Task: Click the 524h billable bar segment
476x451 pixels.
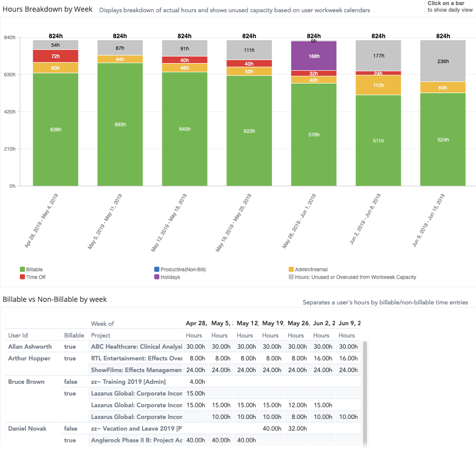Action: 443,139
